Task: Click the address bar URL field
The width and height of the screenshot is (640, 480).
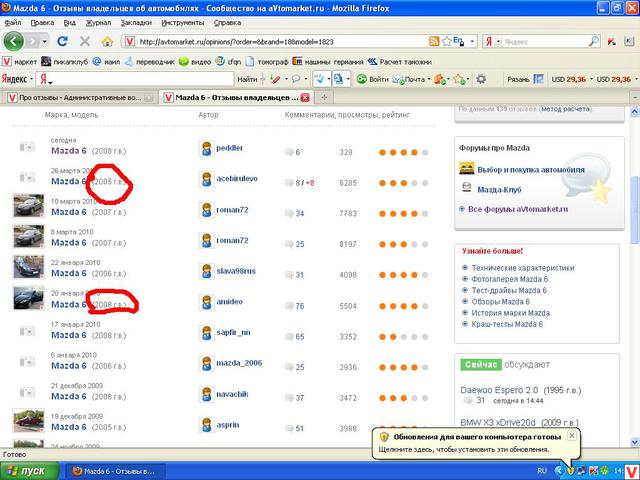Action: click(282, 42)
